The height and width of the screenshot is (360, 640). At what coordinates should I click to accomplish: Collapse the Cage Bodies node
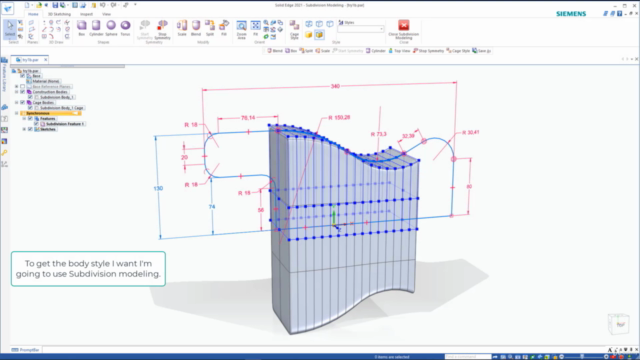16,102
